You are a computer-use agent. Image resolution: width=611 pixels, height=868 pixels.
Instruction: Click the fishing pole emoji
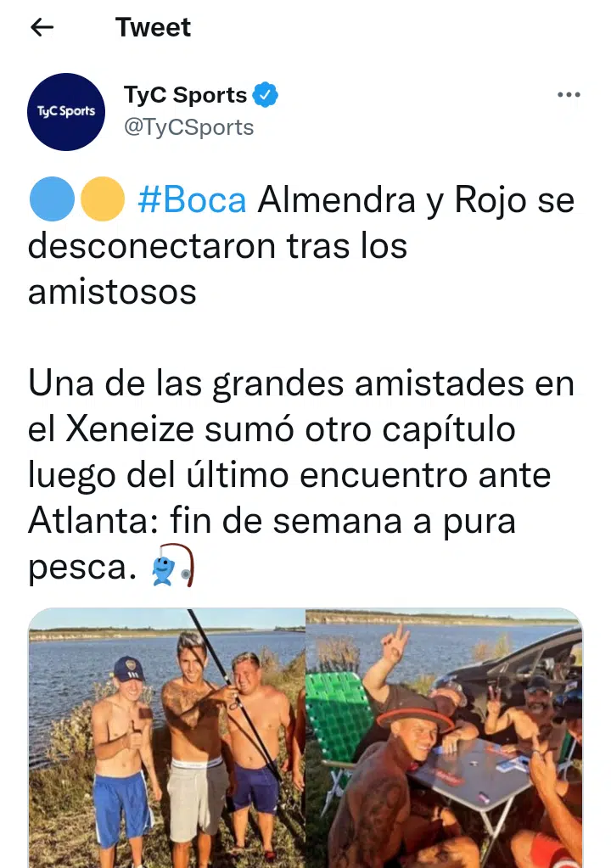pyautogui.click(x=172, y=565)
